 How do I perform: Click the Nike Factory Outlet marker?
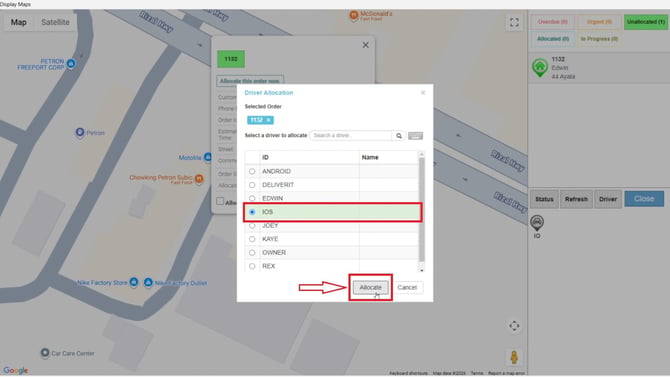coord(148,283)
